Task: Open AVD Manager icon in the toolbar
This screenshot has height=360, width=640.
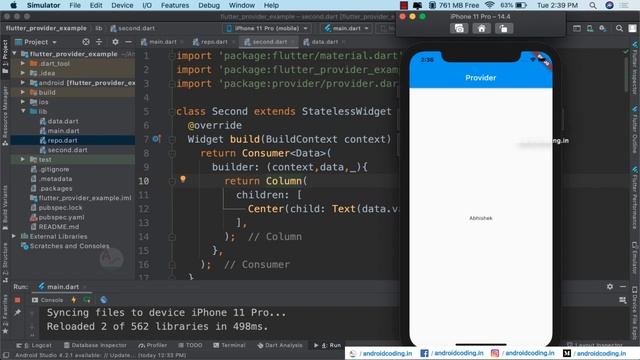Action: [x=590, y=28]
